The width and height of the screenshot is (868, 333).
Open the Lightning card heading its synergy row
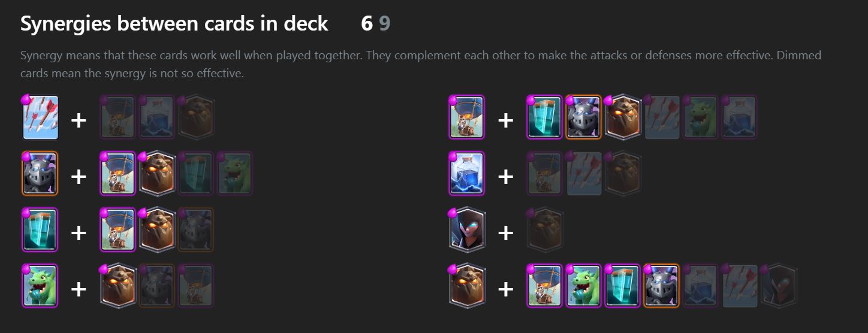coord(467,173)
